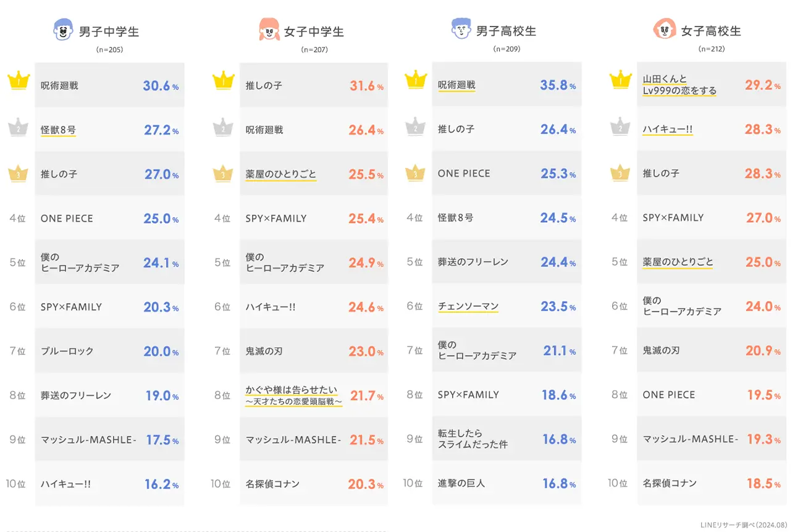Click the silver crown beside 怪獣8号 in 男子中学生
Screen dimensions: 803x532
coord(19,127)
